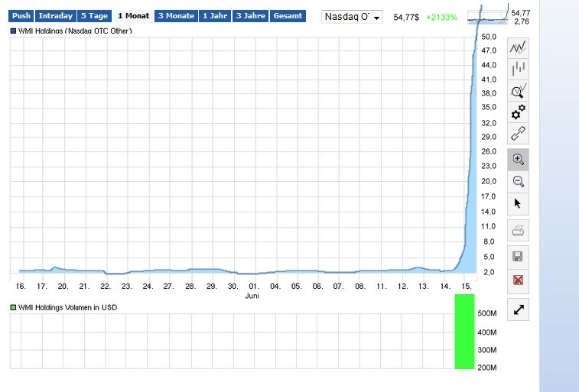Open the Nasdaq exchange dropdown
Screen dimensions: 579x392
[x=352, y=17]
